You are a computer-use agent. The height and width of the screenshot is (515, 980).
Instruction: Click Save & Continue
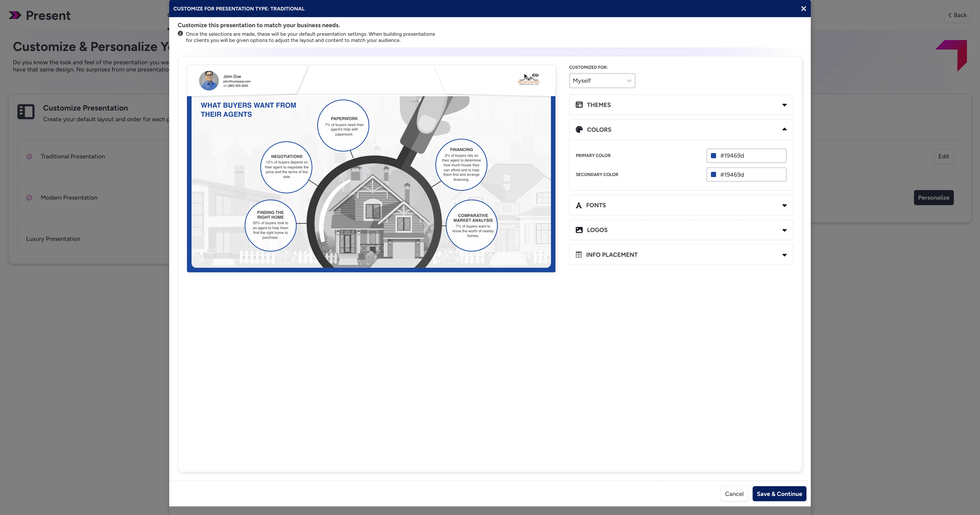point(779,494)
